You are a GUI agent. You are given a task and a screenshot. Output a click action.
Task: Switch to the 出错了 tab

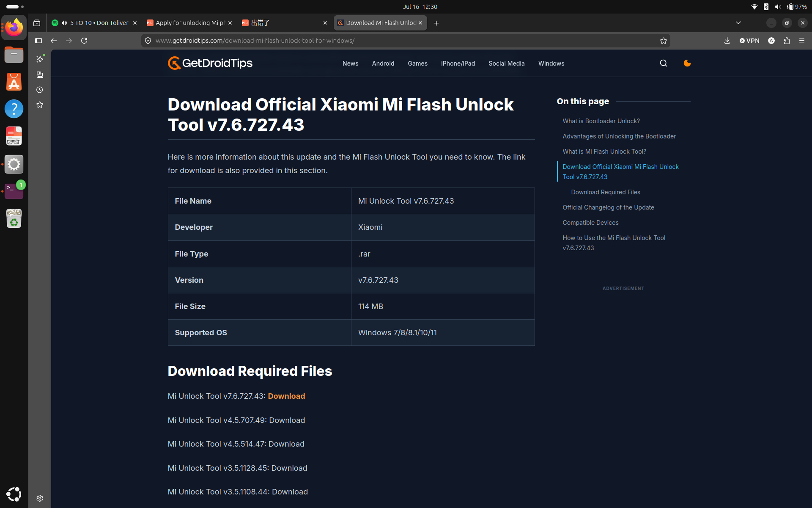[285, 23]
